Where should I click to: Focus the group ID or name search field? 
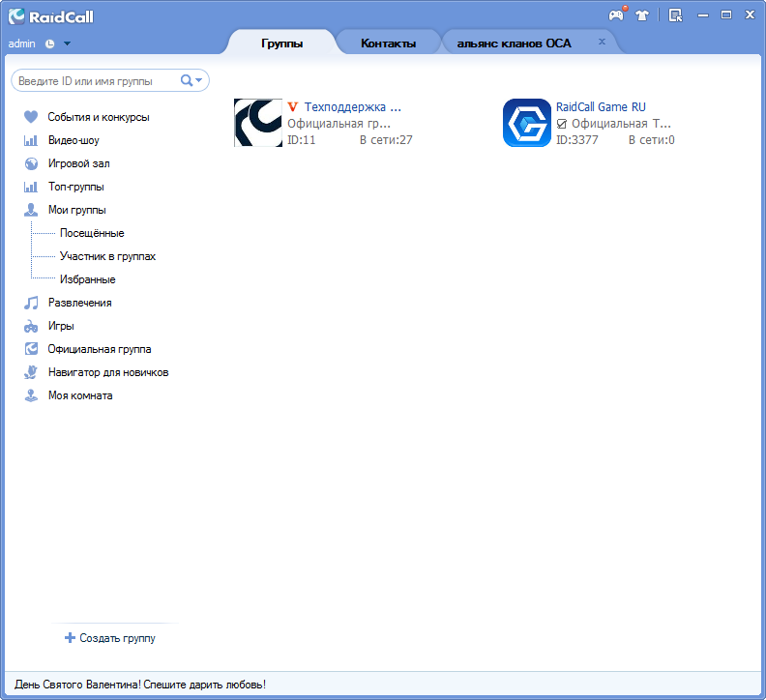tap(98, 80)
